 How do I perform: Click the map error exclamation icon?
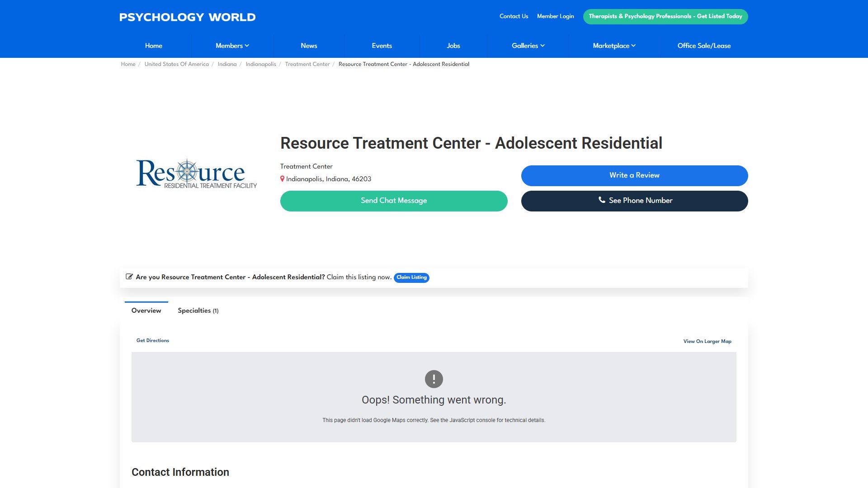click(434, 379)
